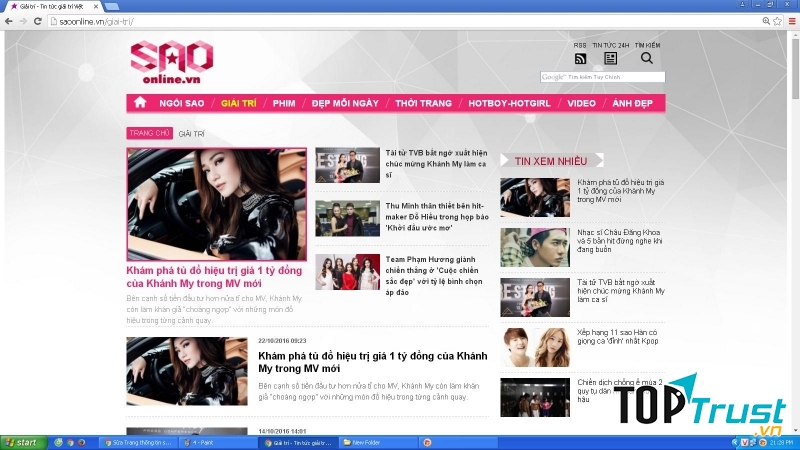Open the THỜI TRANG section

(423, 103)
